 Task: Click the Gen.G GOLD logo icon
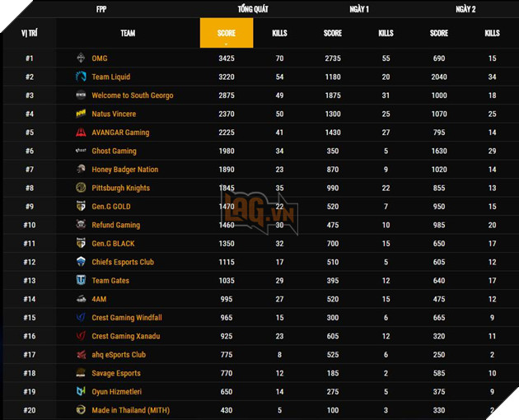(x=81, y=206)
